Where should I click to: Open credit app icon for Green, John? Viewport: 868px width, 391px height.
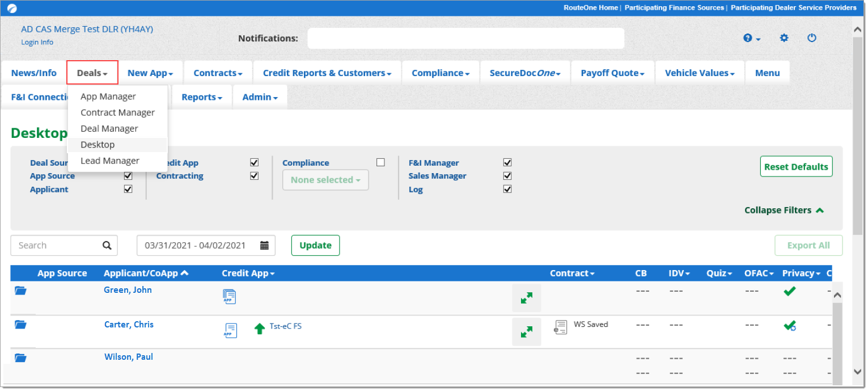point(230,297)
